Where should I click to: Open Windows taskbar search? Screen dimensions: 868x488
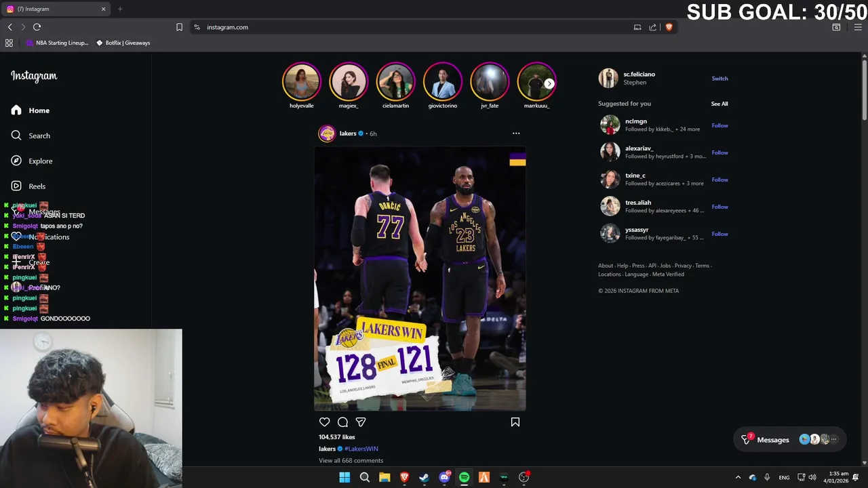[364, 477]
